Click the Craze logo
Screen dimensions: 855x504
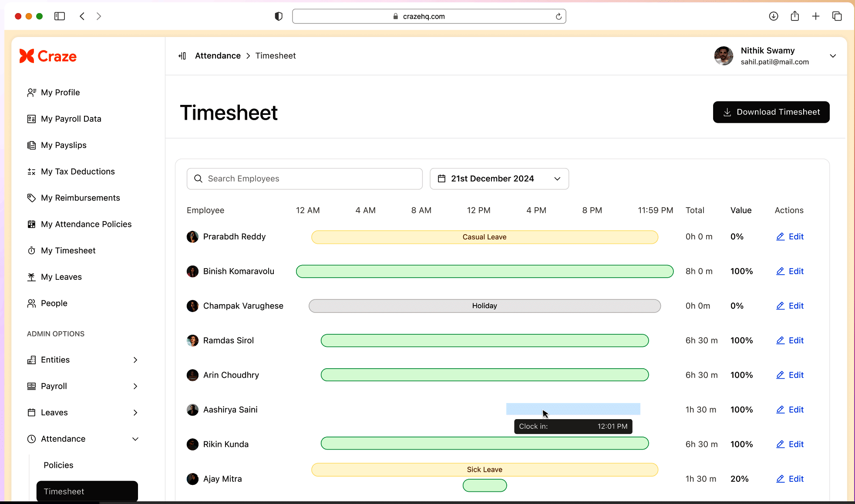tap(48, 56)
